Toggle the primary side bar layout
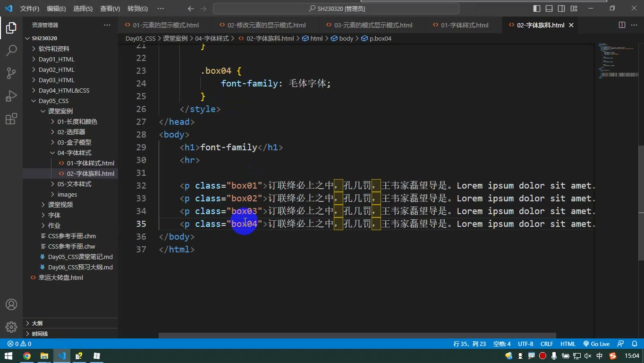 tap(537, 9)
